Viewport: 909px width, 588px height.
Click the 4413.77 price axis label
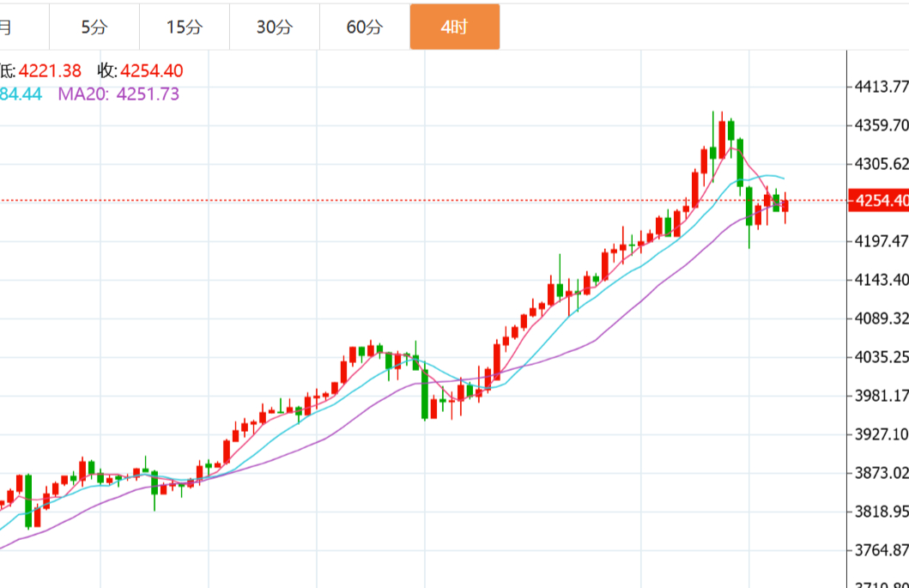tap(881, 87)
